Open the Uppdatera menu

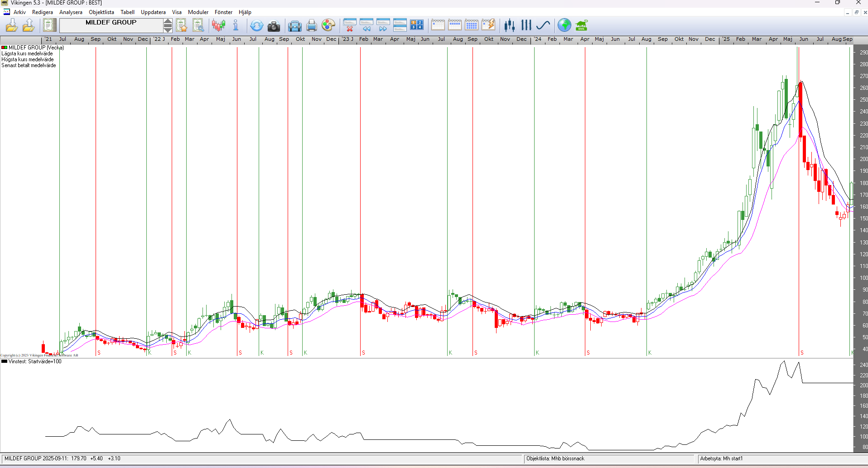[153, 12]
